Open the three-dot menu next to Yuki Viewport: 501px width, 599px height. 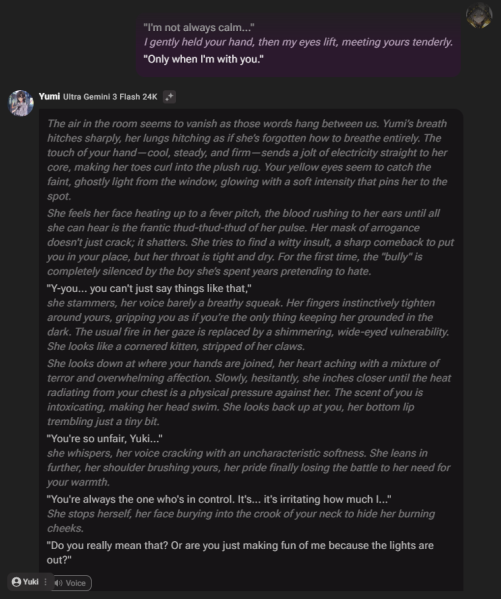(x=45, y=581)
